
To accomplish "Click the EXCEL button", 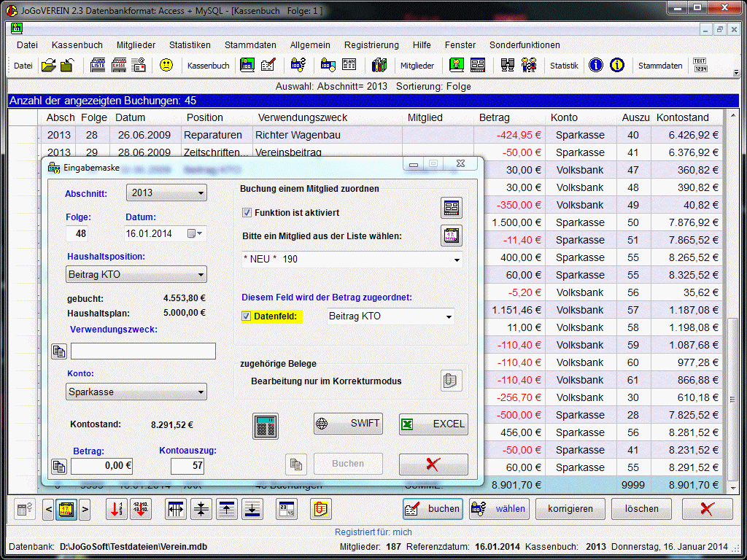I will pos(433,424).
